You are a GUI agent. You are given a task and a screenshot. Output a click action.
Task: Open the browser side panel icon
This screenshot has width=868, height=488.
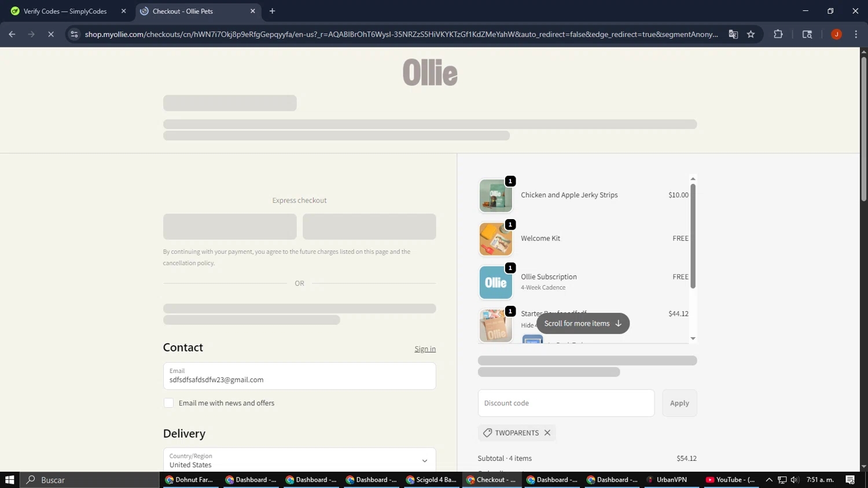point(807,34)
